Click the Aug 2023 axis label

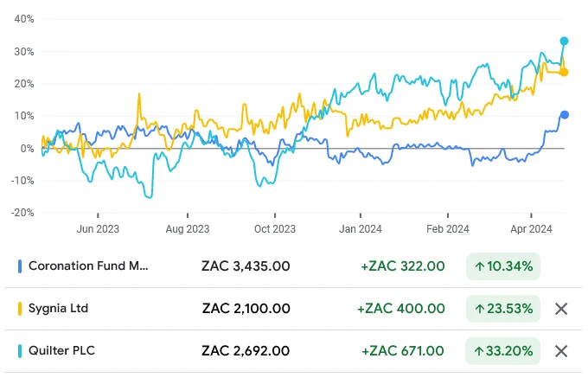[x=188, y=228]
